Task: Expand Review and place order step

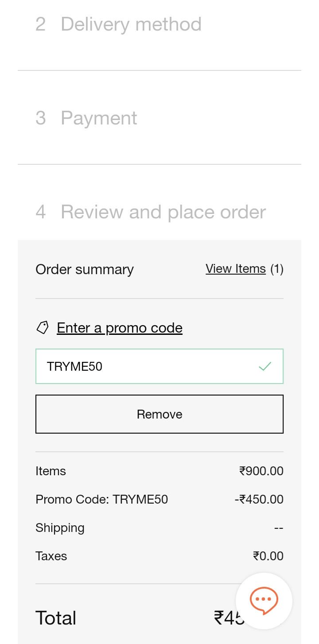Action: point(163,212)
